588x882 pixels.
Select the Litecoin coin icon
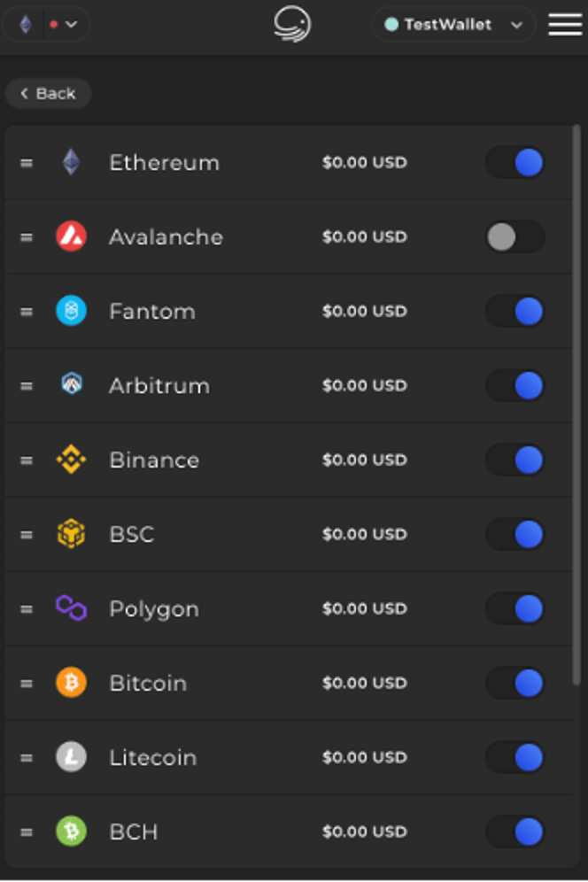(x=71, y=758)
